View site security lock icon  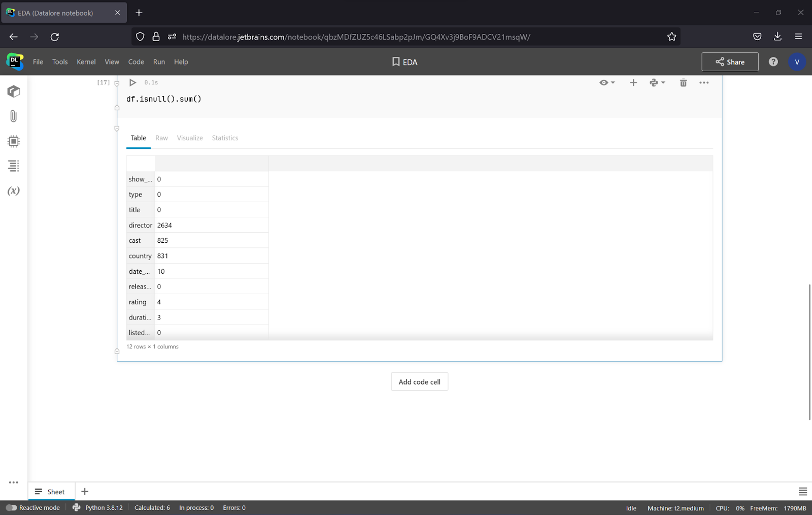pyautogui.click(x=156, y=37)
